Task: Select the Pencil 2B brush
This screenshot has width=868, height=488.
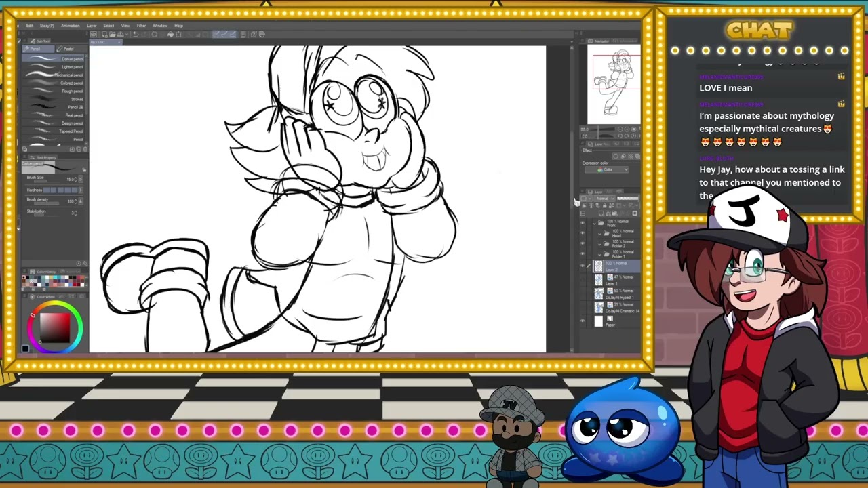Action: tap(54, 107)
